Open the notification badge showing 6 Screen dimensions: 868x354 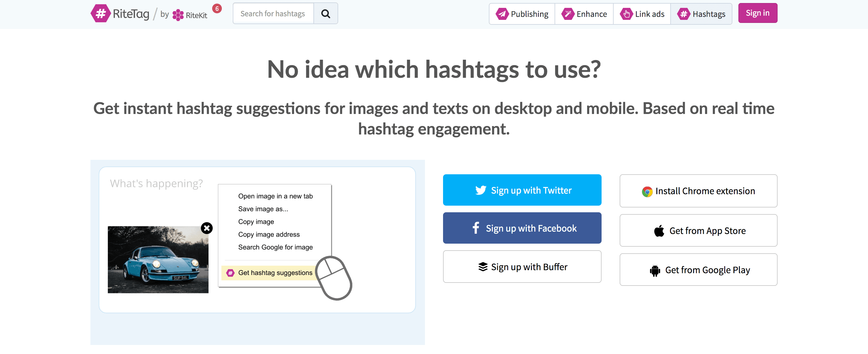217,8
